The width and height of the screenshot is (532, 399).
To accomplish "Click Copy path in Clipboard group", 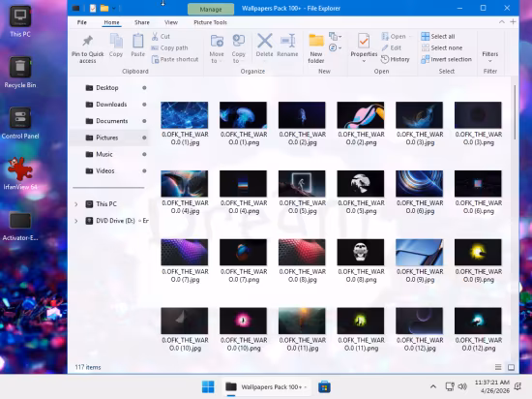I will click(169, 47).
